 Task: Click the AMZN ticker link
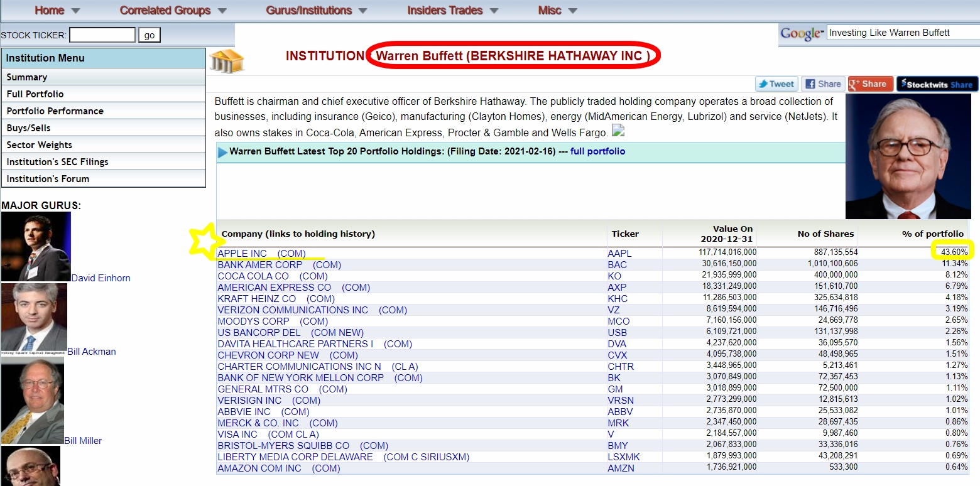(621, 468)
